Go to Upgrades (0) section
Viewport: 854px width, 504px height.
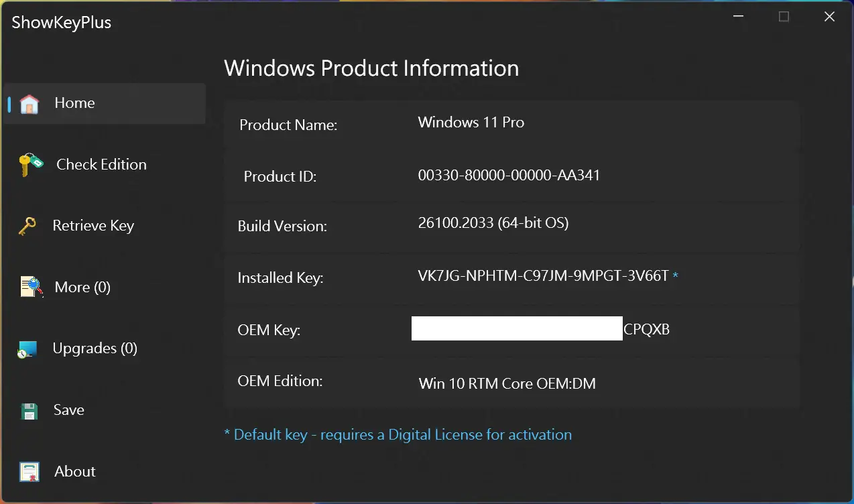tap(95, 349)
